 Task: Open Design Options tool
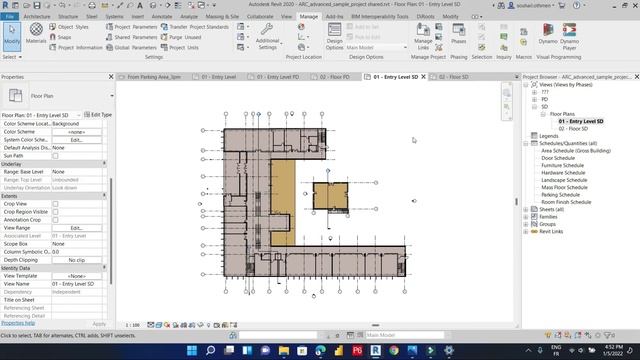pos(334,36)
